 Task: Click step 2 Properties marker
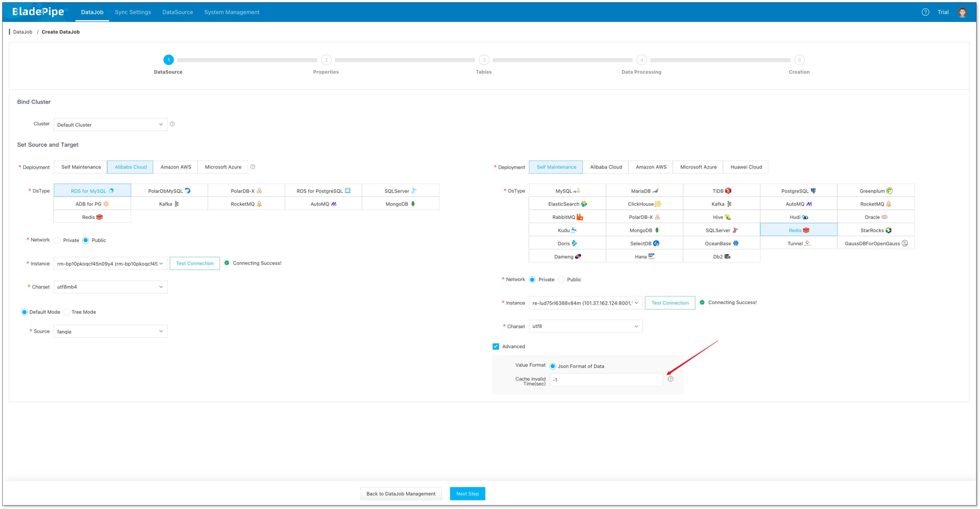point(326,60)
